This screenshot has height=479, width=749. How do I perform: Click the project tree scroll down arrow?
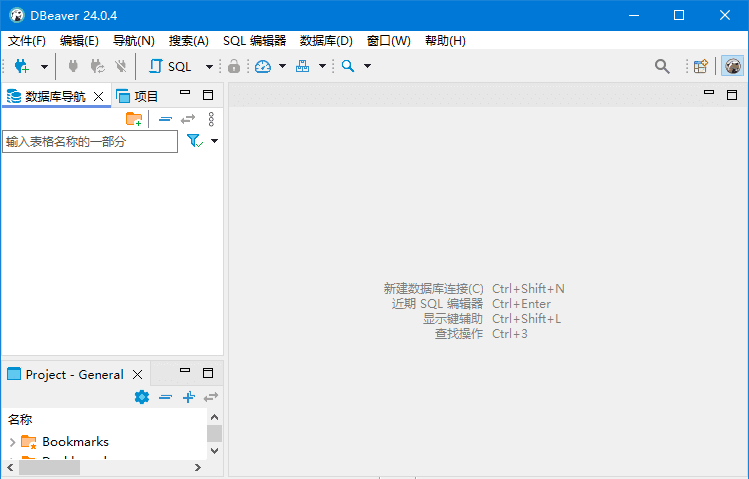click(214, 450)
